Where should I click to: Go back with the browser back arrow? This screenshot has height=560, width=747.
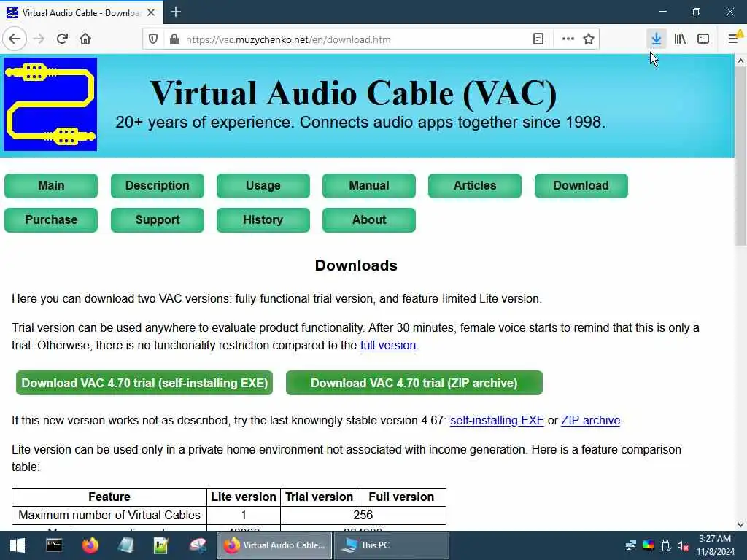(15, 39)
